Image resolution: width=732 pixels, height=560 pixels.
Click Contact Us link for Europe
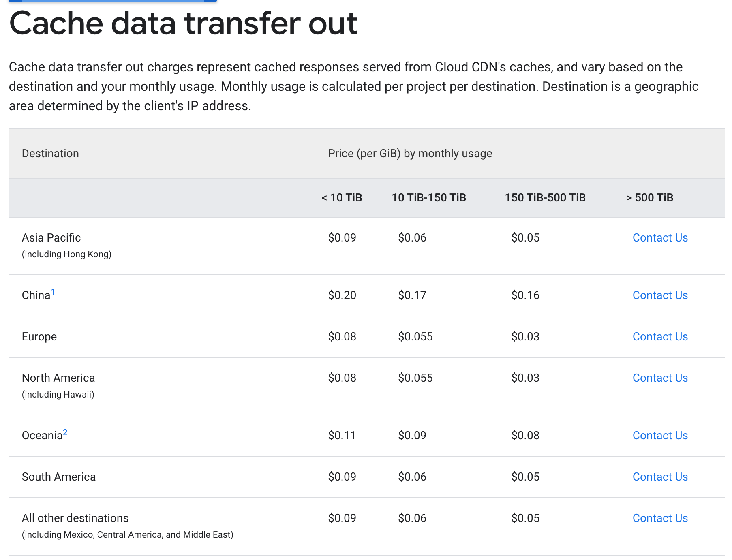point(660,337)
